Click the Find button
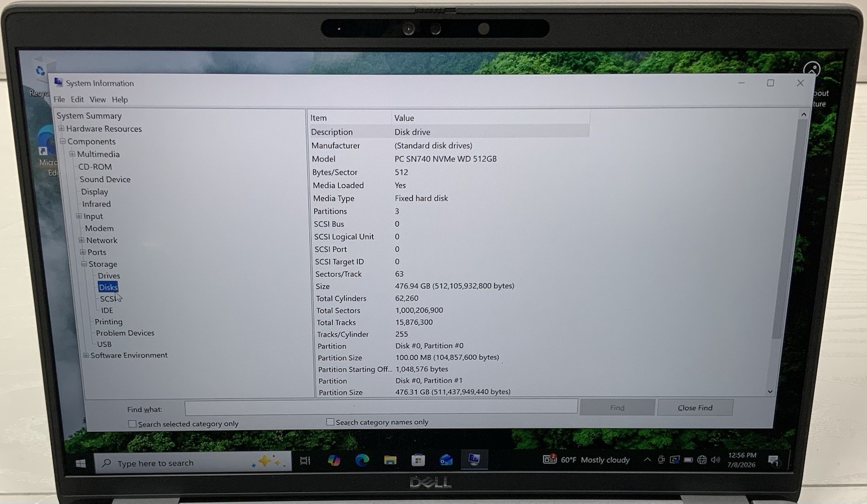The image size is (867, 504). [617, 408]
